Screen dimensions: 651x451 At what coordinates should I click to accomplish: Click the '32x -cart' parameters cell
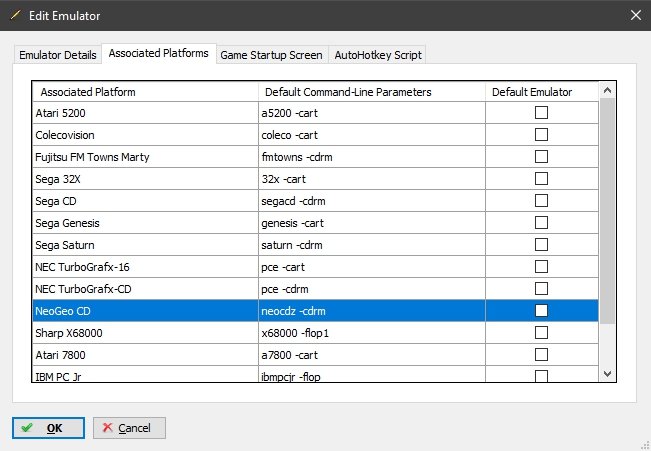tap(372, 179)
